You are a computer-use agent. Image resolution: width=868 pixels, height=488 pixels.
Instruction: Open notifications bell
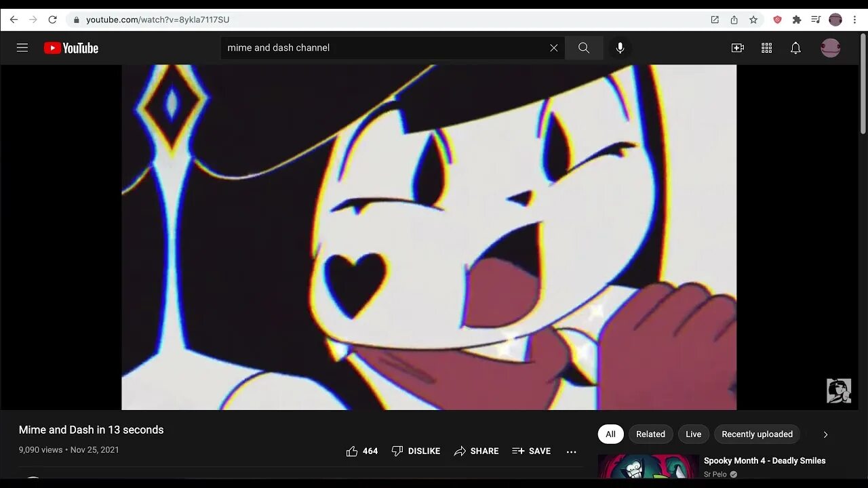click(x=796, y=47)
